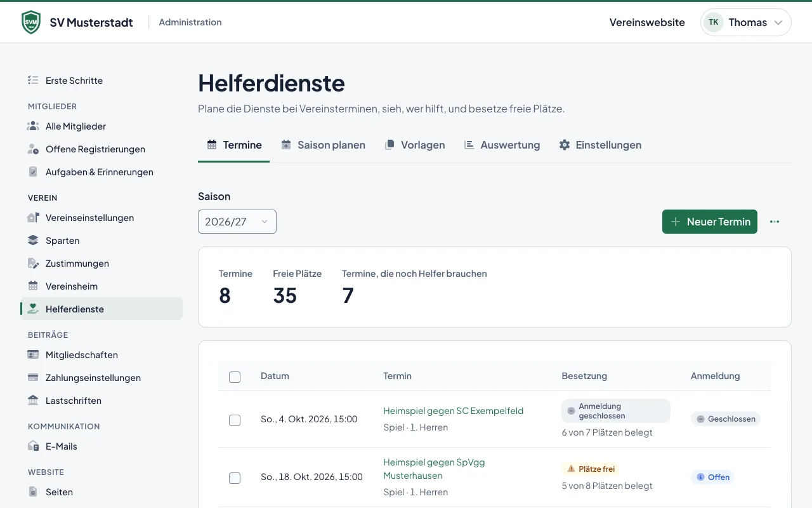Click the Administration header label
This screenshot has height=508, width=812.
point(190,22)
